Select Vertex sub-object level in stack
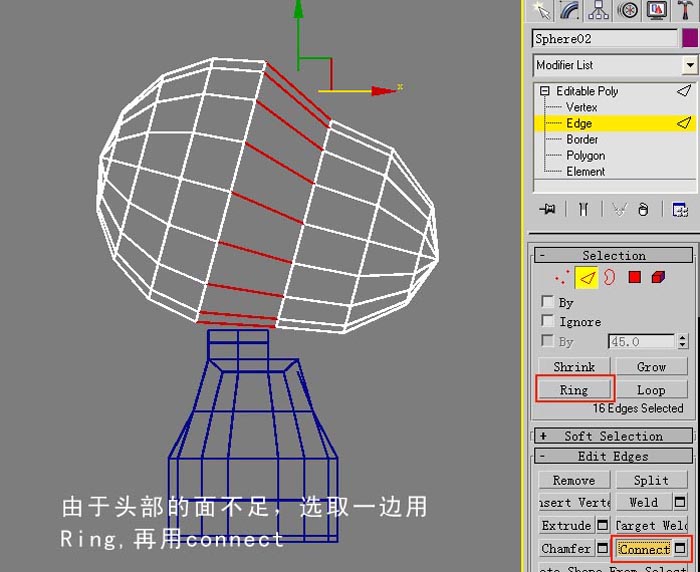 [581, 107]
